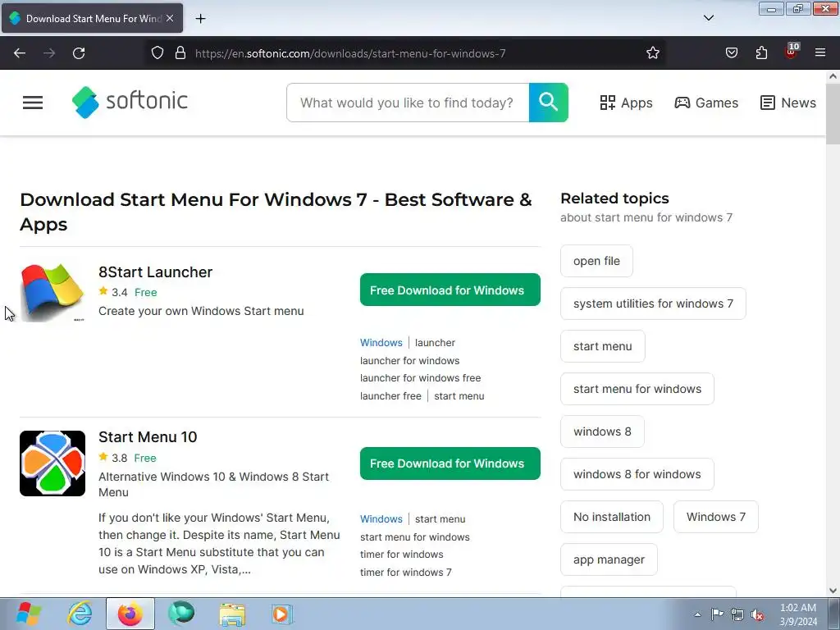Screen dimensions: 840x630
Task: Close the Download Start Menu tab
Action: coord(170,18)
